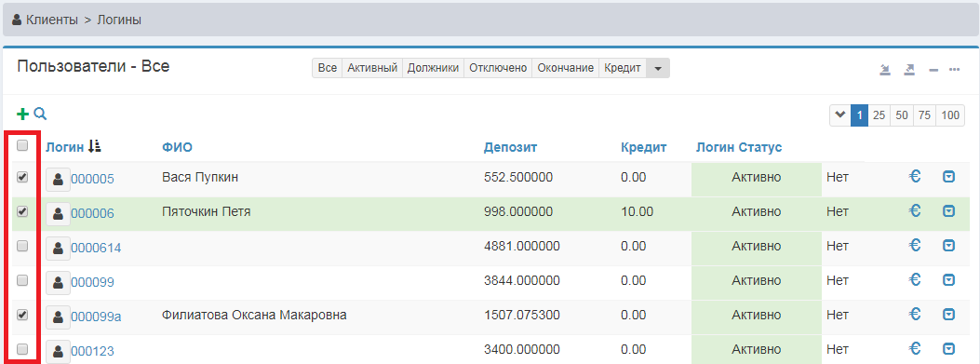Sort by Кредит column header
The width and height of the screenshot is (980, 364).
pyautogui.click(x=644, y=148)
